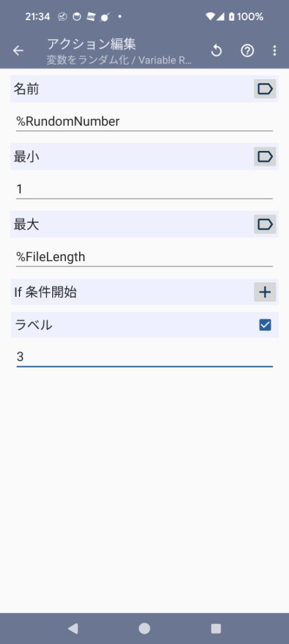Edit the %FileLength maximum field
This screenshot has width=289, height=644.
tap(144, 257)
